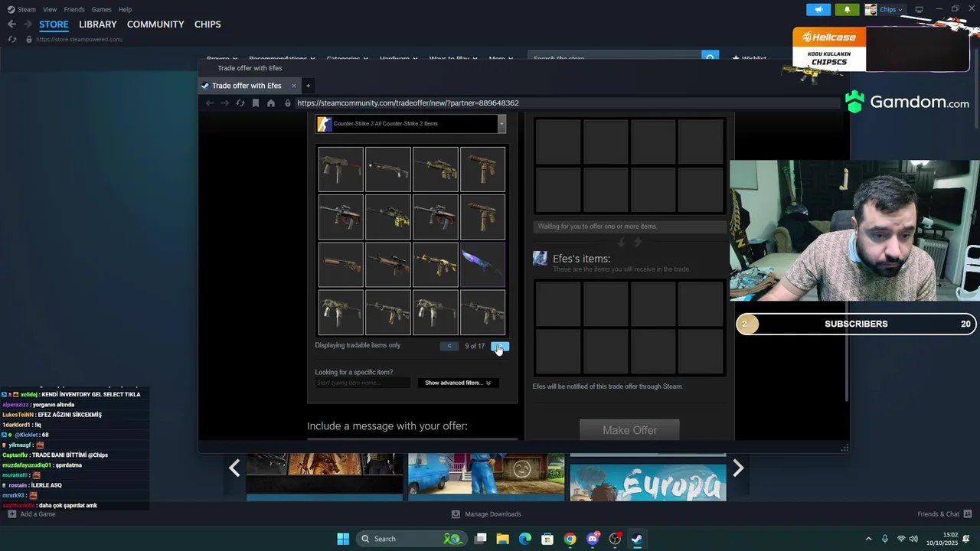
Task: Click the Steam store refresh icon
Action: point(12,39)
